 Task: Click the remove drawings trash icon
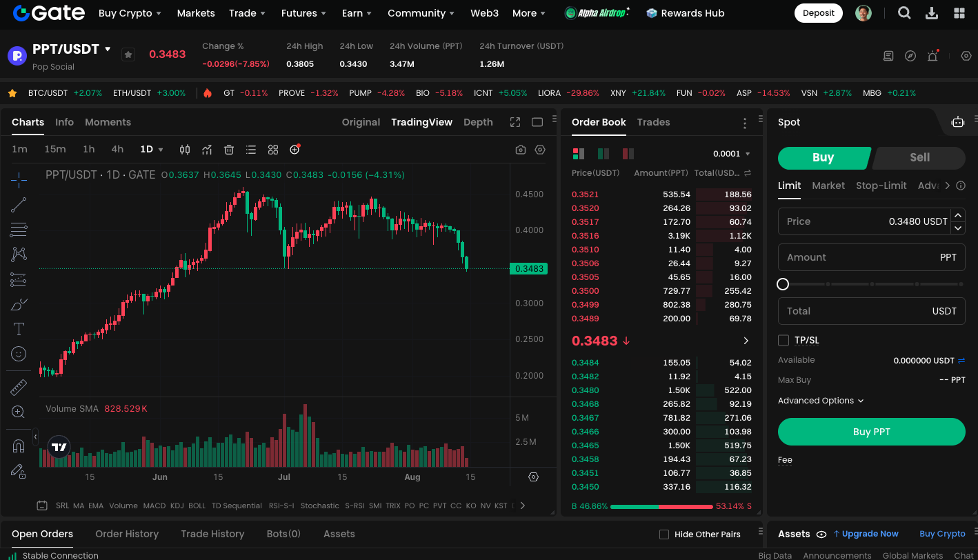pos(229,150)
